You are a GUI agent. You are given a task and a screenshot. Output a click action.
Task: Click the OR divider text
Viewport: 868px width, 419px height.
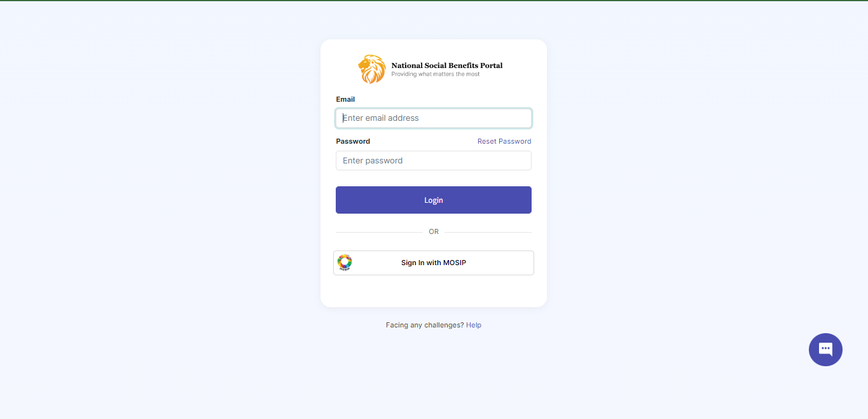434,231
